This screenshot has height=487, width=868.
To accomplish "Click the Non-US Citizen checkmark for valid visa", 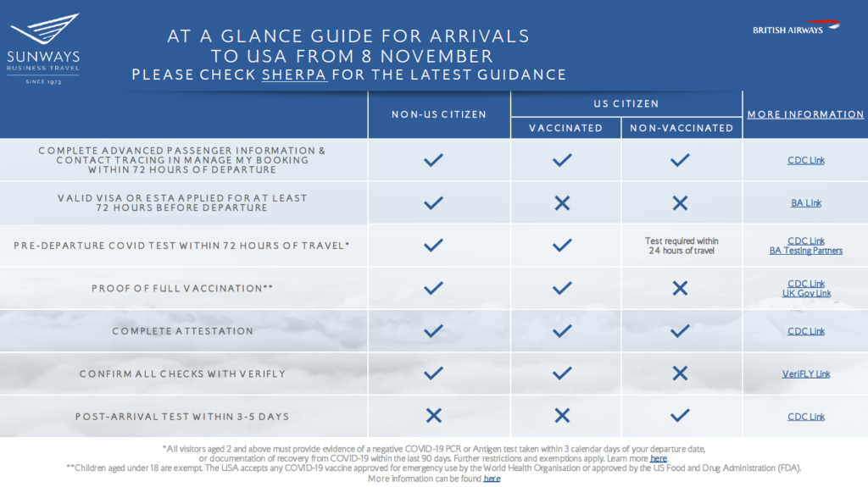I will [433, 203].
